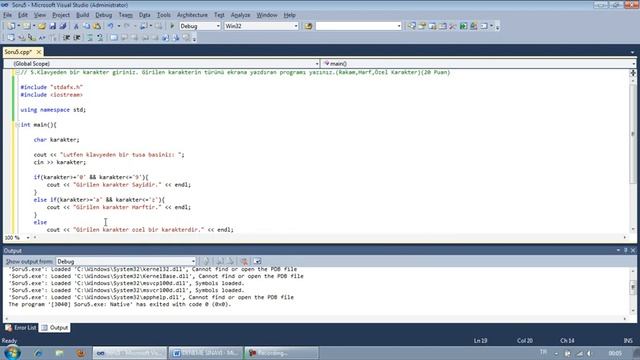Launch Internet Explorer from the taskbar

pyautogui.click(x=38, y=353)
